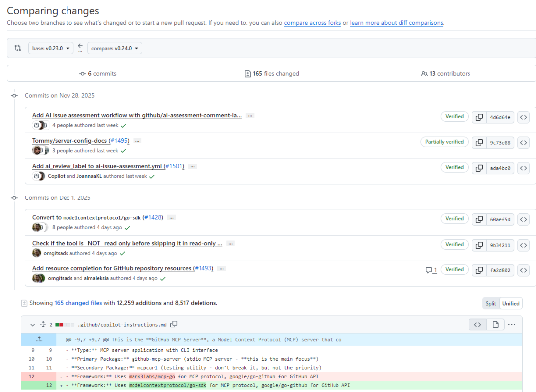This screenshot has width=536, height=392.
Task: Copy the copilot-instructions.md file path
Action: click(174, 324)
